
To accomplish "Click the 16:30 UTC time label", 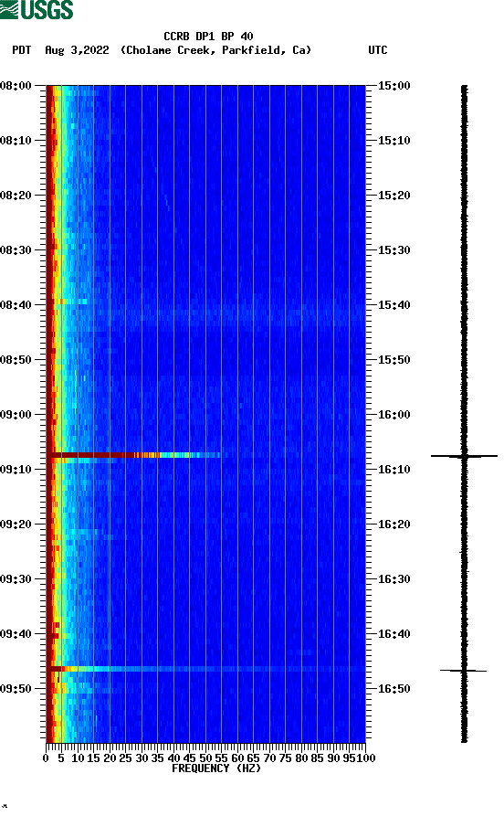I will coord(394,579).
